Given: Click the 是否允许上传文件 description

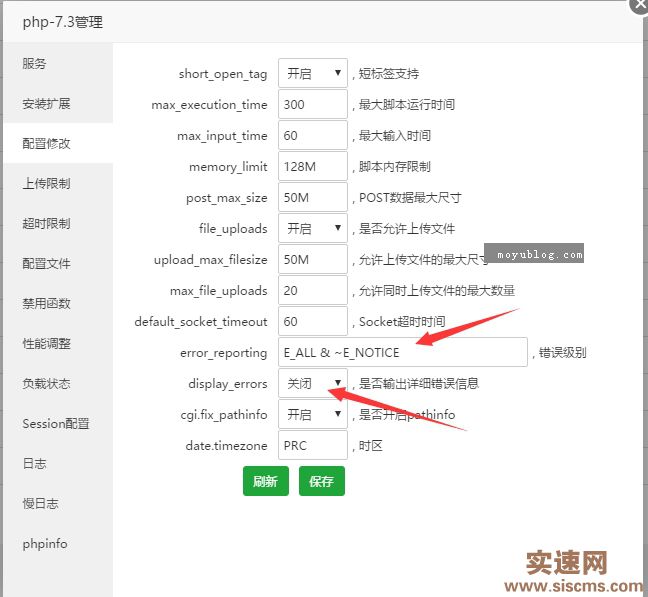Looking at the screenshot, I should click(407, 228).
